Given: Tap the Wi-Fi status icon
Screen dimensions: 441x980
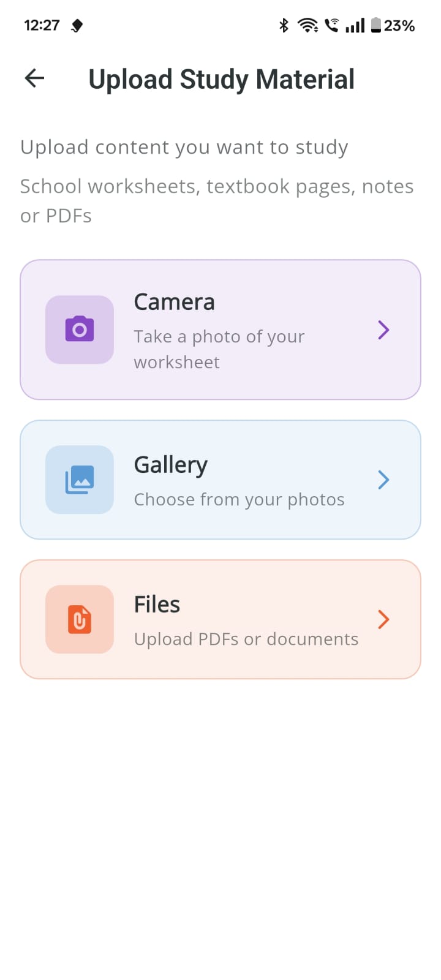Looking at the screenshot, I should coord(307,25).
